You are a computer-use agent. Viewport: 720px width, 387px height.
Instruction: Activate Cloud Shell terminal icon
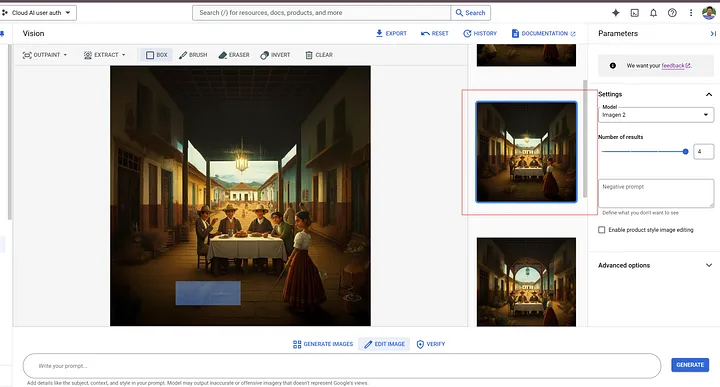click(635, 13)
